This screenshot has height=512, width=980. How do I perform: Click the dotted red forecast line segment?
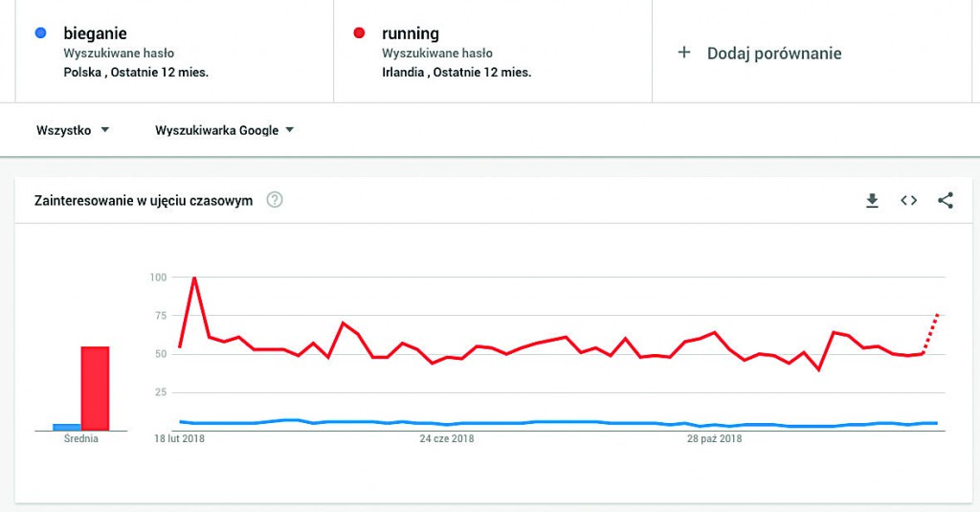[x=930, y=333]
